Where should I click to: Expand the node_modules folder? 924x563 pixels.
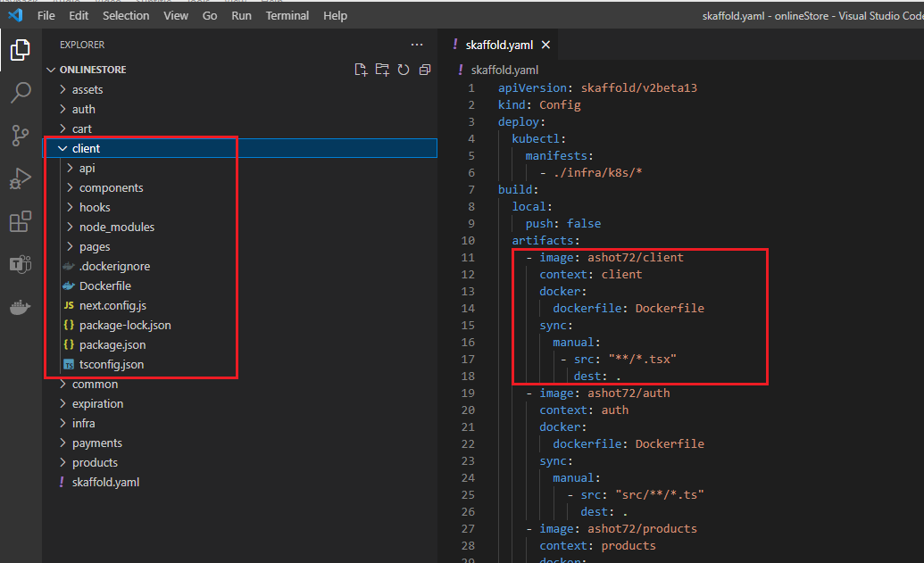[x=116, y=227]
